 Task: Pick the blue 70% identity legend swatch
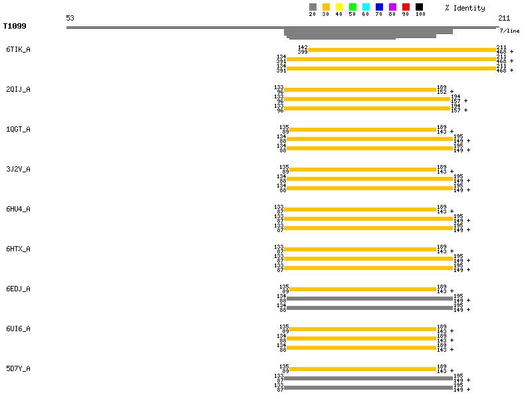[x=379, y=7]
